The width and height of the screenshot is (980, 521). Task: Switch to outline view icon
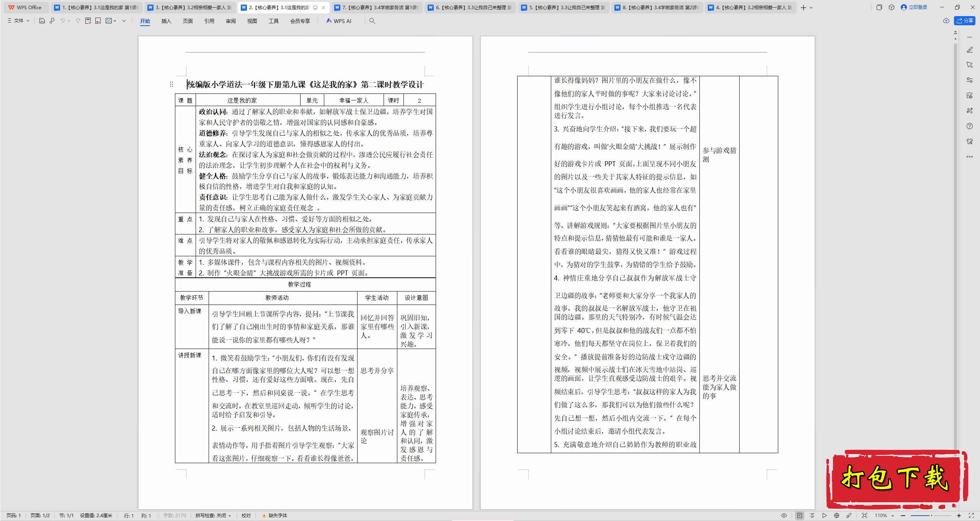click(812, 515)
